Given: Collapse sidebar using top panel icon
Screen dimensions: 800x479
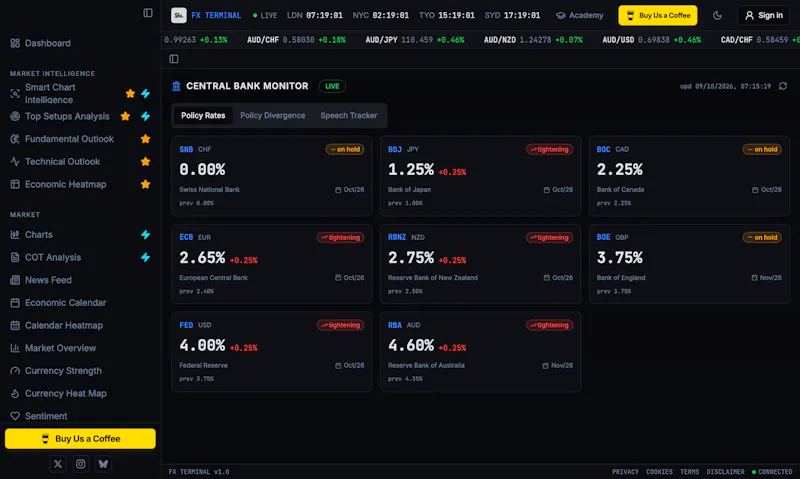Looking at the screenshot, I should [148, 13].
